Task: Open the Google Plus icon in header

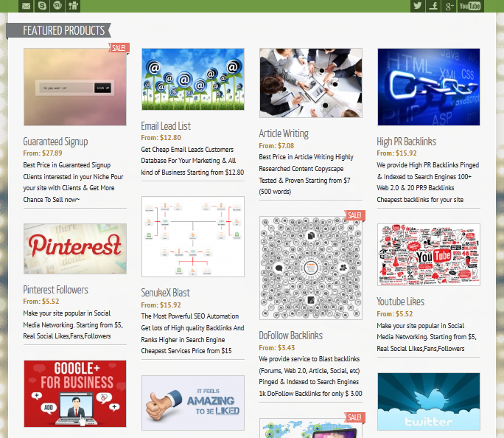Action: point(449,6)
